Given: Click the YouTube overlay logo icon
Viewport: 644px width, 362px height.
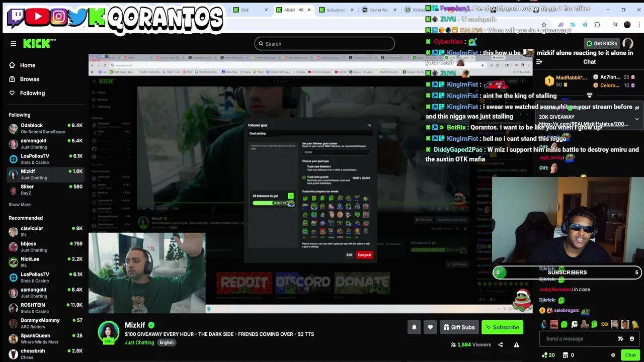Looking at the screenshot, I should pos(38,17).
